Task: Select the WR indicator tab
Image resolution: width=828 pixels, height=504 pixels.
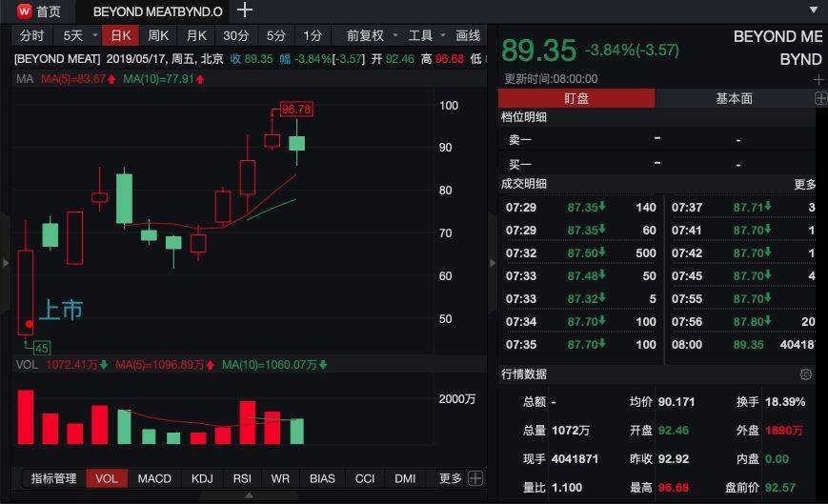Action: coord(280,478)
